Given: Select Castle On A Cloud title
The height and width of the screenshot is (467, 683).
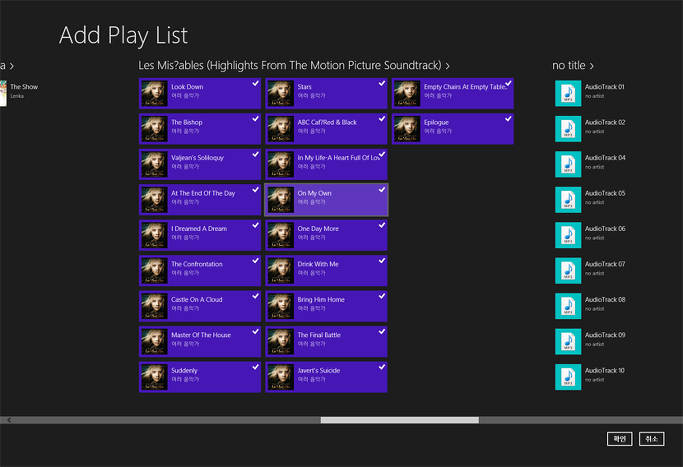Looking at the screenshot, I should pos(196,300).
